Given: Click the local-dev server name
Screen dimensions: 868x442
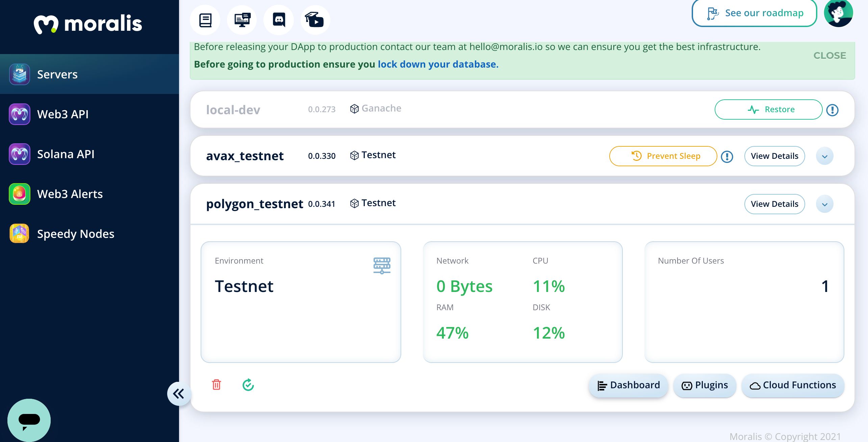Looking at the screenshot, I should [x=233, y=110].
